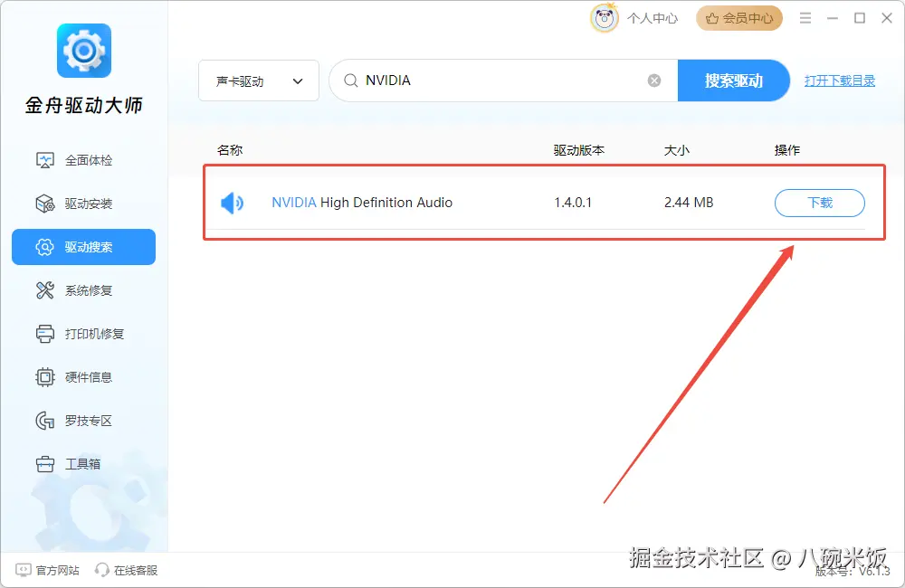Click the panda avatar icon

605,18
